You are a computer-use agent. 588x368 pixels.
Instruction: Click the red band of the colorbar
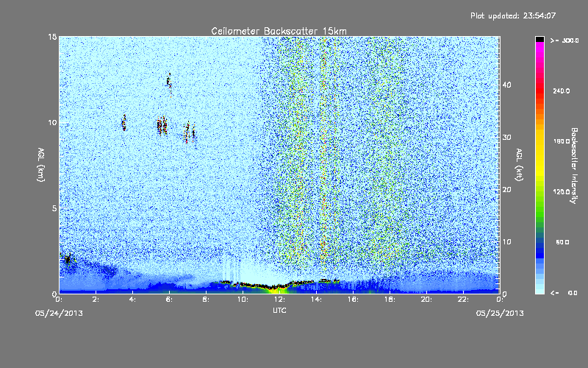(539, 90)
